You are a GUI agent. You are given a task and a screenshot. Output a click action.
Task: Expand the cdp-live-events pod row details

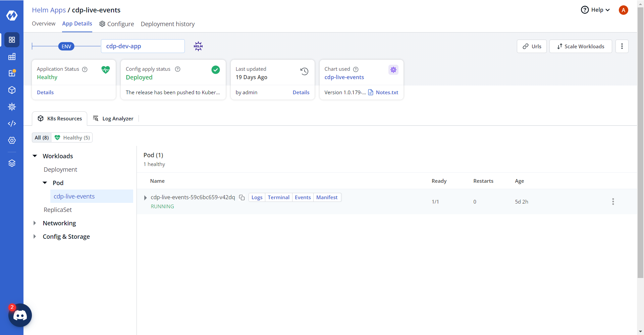[x=145, y=198]
